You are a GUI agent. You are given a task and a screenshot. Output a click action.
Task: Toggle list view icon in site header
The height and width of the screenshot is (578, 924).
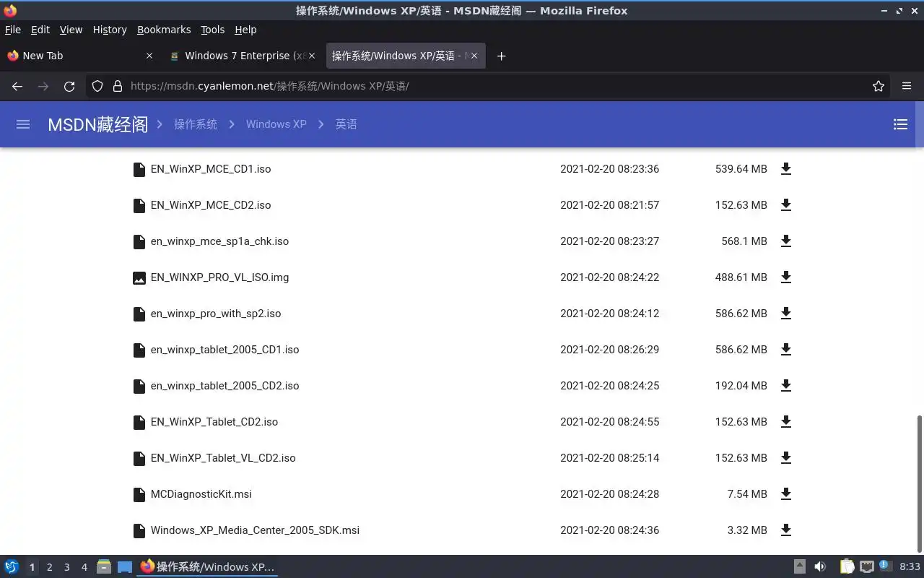pyautogui.click(x=900, y=124)
